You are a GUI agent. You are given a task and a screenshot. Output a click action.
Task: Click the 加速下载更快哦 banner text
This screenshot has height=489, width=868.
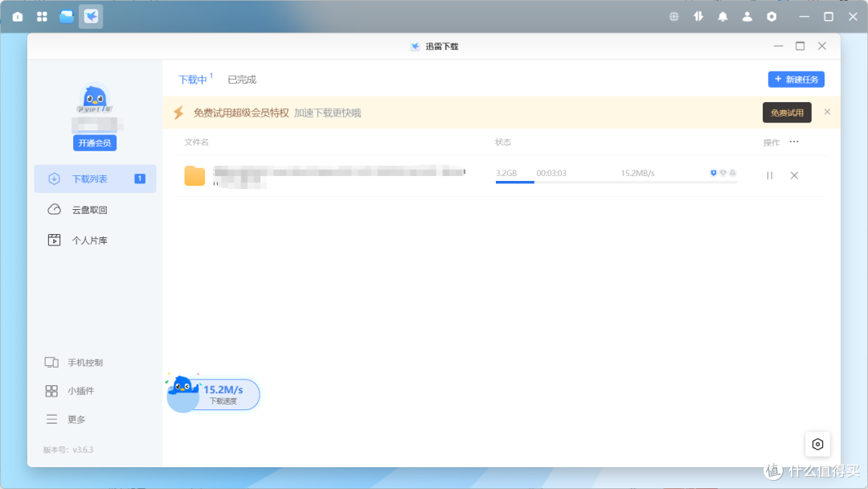coord(328,113)
